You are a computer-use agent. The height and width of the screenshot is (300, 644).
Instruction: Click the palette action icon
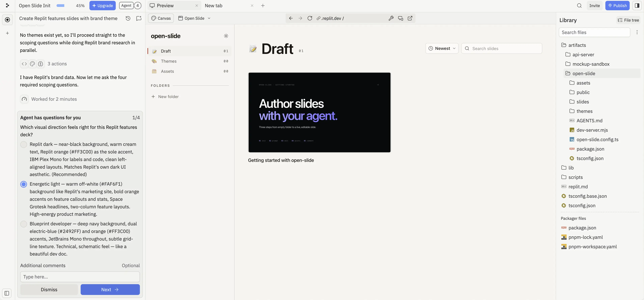pyautogui.click(x=33, y=64)
